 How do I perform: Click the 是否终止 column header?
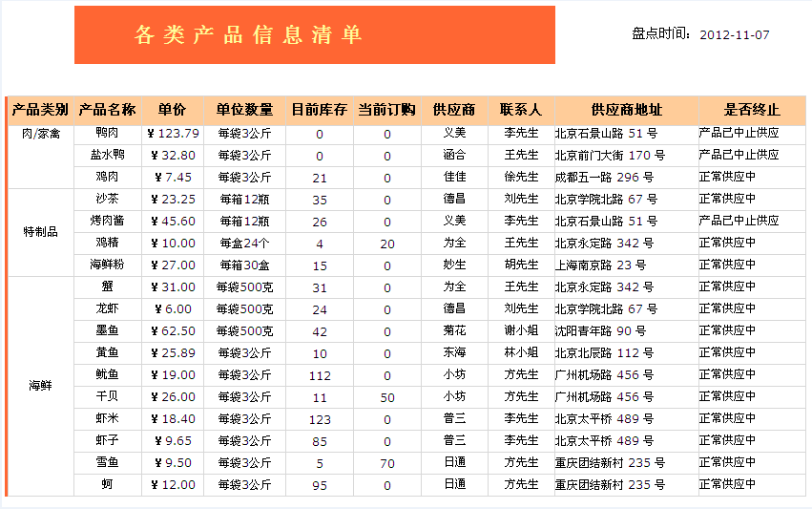point(752,110)
